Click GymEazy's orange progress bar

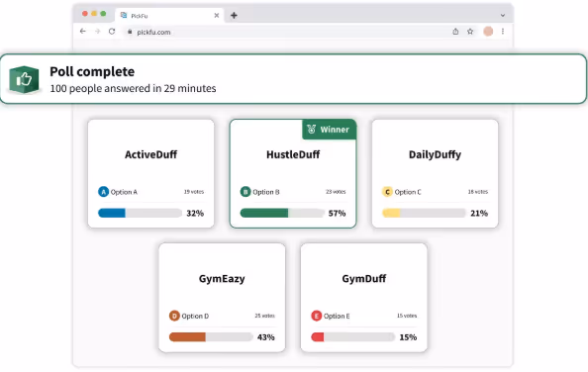211,337
